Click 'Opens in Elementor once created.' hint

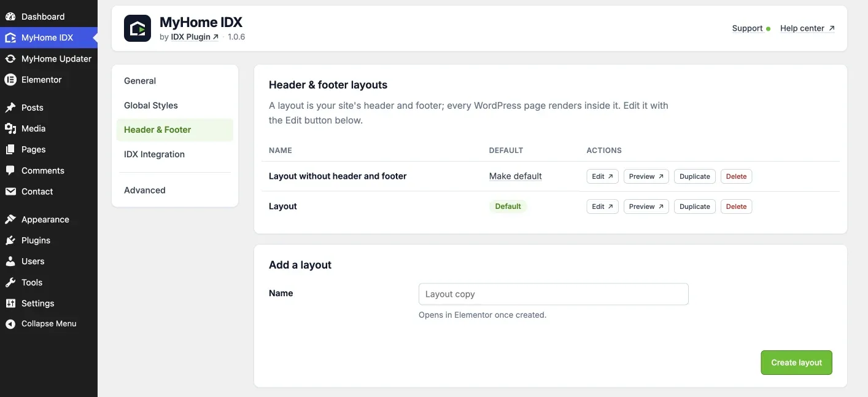(482, 315)
